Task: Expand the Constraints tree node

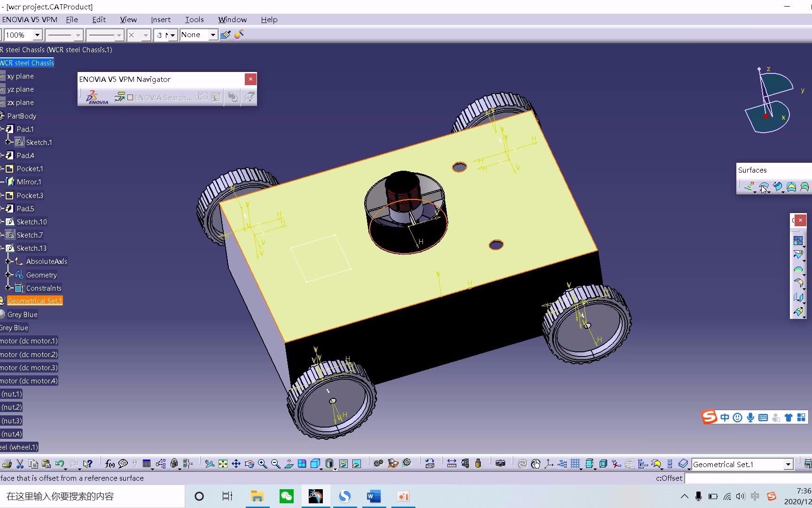Action: coord(8,287)
